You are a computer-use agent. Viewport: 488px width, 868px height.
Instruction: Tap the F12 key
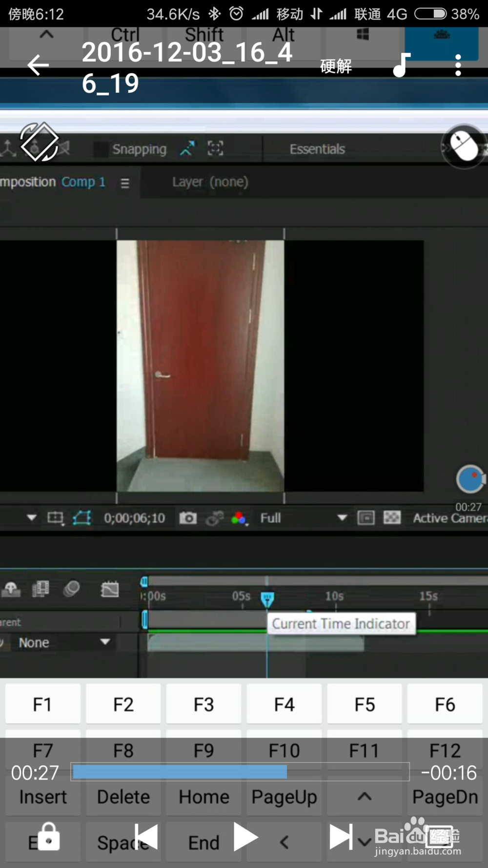(x=445, y=750)
